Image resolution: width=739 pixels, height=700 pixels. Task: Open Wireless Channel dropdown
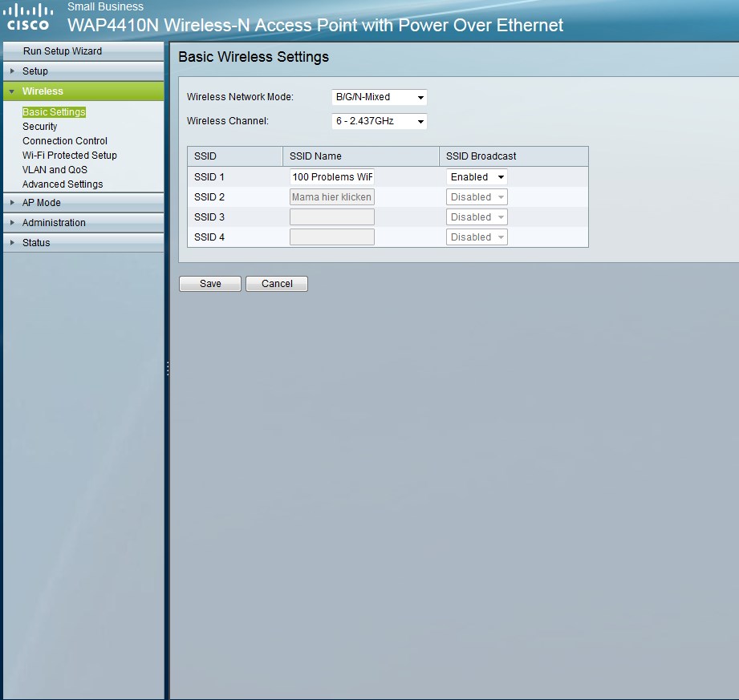click(x=379, y=121)
